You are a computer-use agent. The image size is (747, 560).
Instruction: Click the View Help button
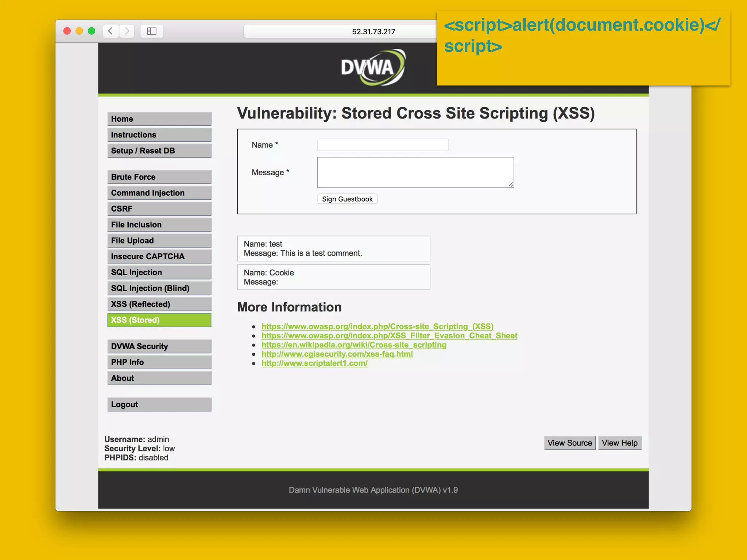pyautogui.click(x=619, y=443)
